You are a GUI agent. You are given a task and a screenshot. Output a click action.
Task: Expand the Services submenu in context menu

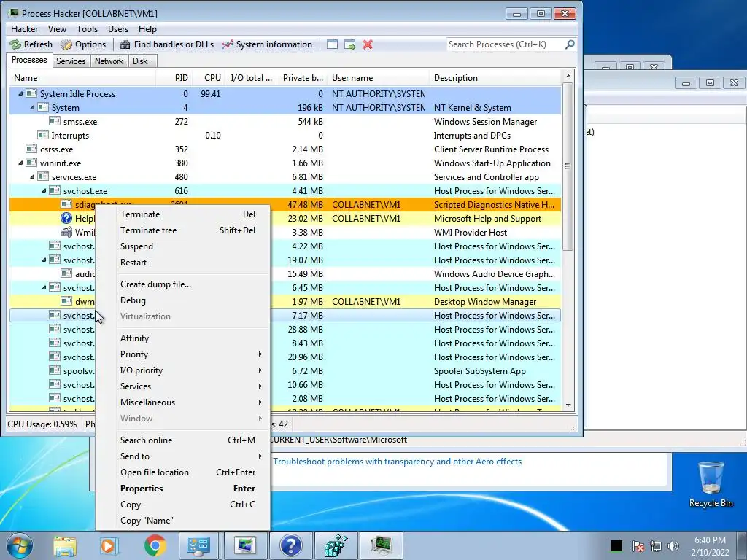pos(260,386)
